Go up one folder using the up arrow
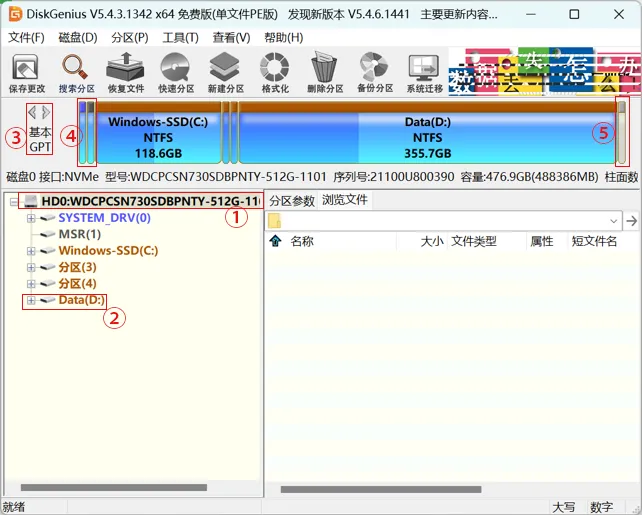642x515 pixels. click(x=276, y=241)
